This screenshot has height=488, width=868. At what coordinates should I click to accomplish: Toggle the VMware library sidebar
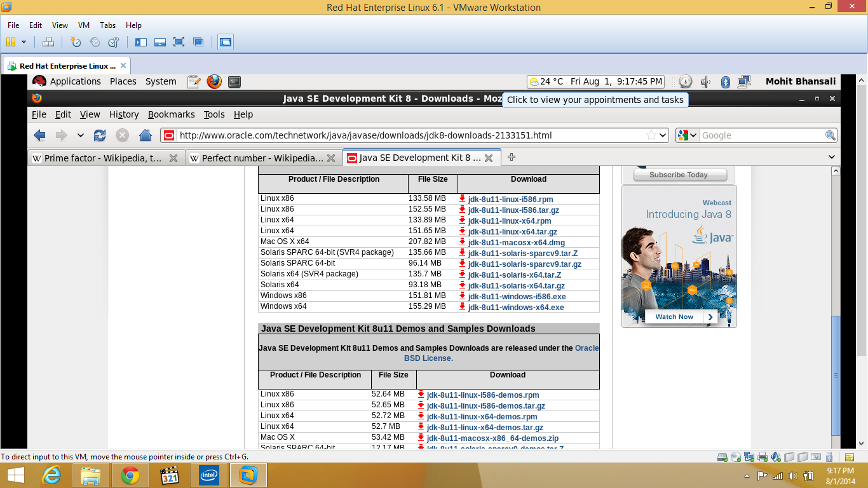tap(141, 42)
